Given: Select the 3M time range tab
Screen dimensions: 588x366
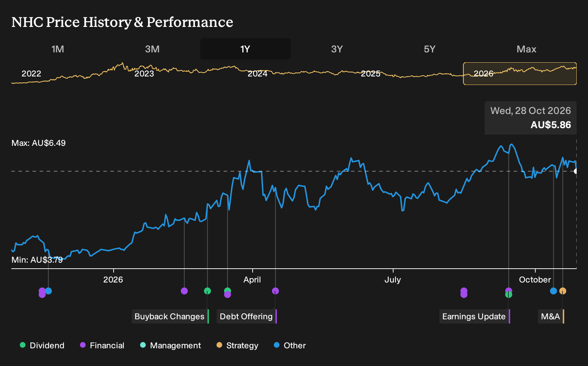Looking at the screenshot, I should 152,49.
